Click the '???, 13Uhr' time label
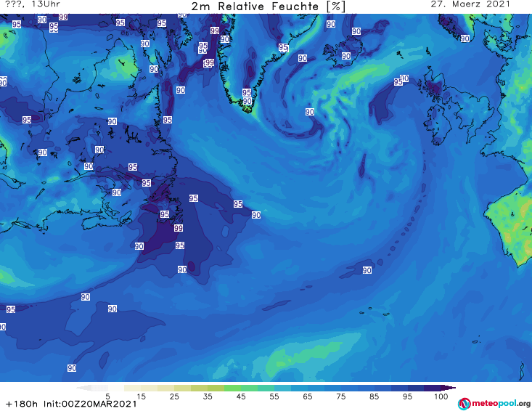Viewport: 532px width, 411px height. (x=33, y=4)
